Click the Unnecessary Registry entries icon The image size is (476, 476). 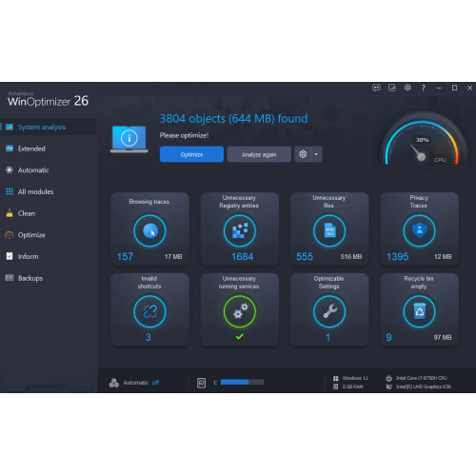pos(240,230)
